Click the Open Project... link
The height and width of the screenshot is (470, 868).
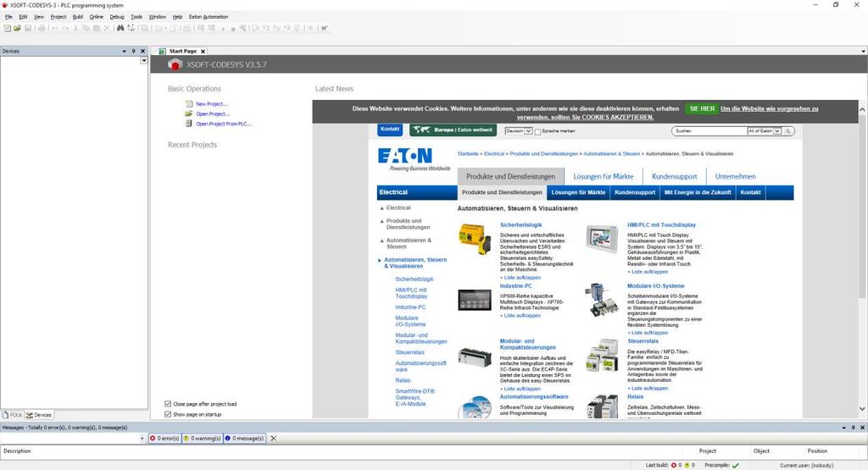point(213,114)
